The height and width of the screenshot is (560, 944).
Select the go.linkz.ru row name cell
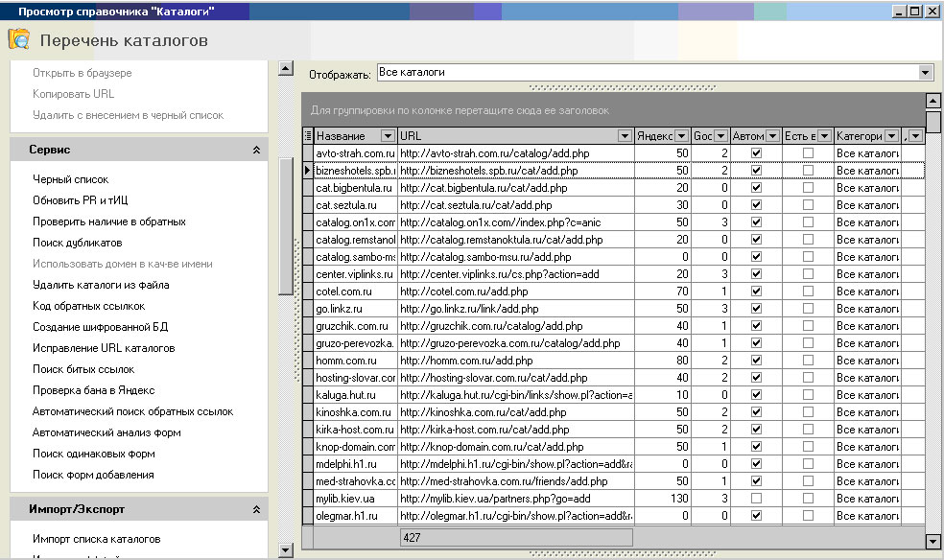[355, 309]
